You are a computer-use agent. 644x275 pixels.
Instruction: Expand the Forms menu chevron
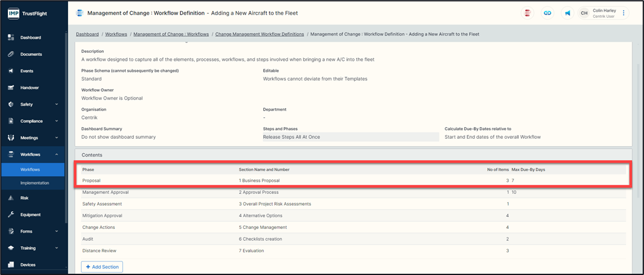(x=56, y=231)
